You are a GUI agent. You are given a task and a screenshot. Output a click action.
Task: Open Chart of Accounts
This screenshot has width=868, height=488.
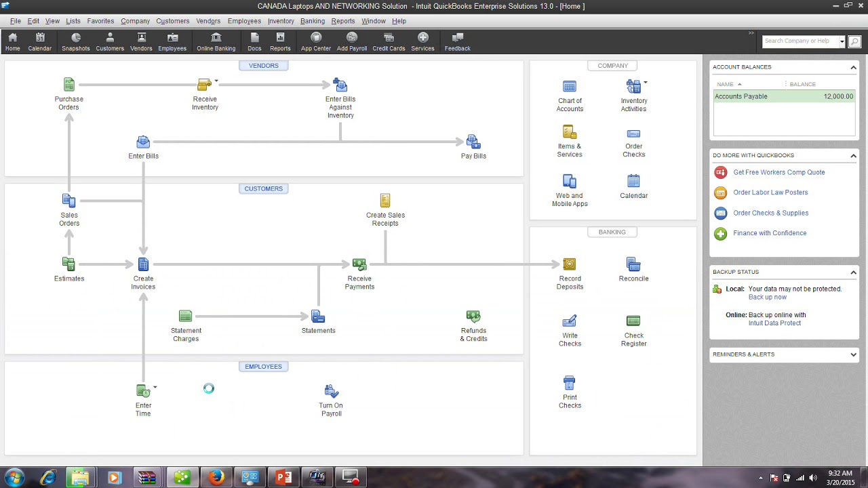[570, 87]
